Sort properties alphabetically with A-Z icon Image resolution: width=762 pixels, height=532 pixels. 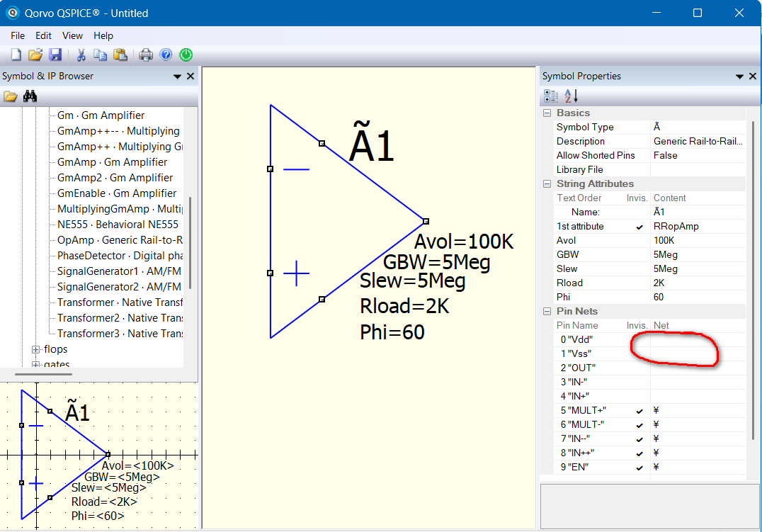click(x=571, y=96)
